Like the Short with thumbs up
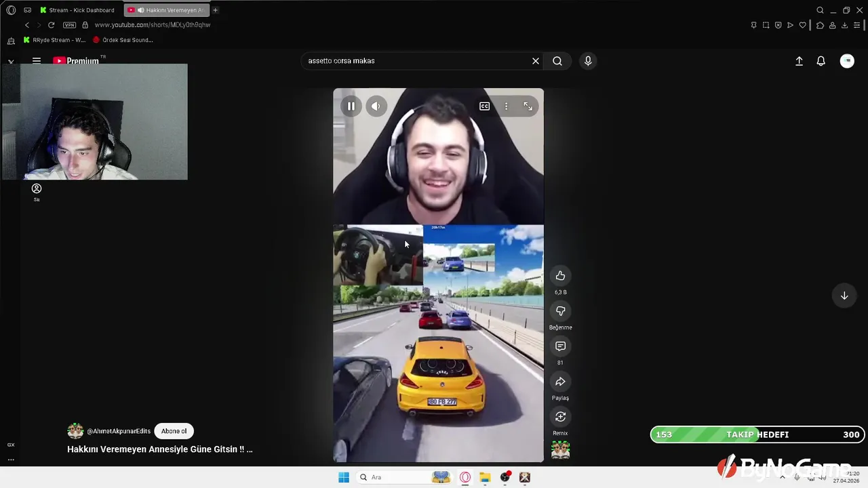Screen dimensions: 868x488 [x=560, y=276]
